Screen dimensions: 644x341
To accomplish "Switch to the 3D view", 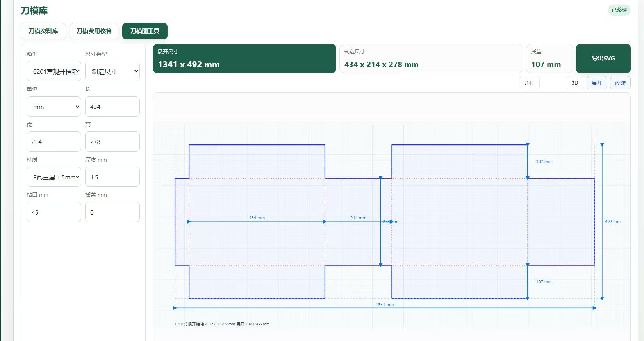I will click(x=575, y=83).
